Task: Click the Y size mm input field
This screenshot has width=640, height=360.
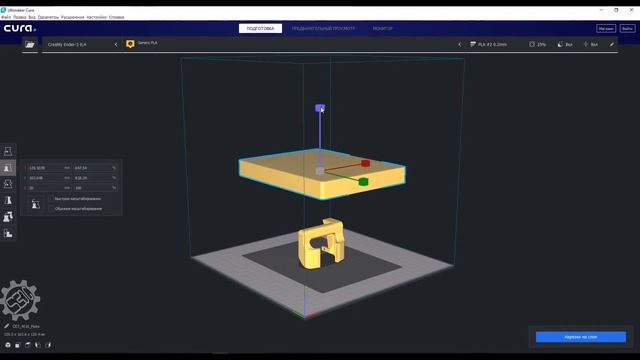Action: tap(49, 178)
